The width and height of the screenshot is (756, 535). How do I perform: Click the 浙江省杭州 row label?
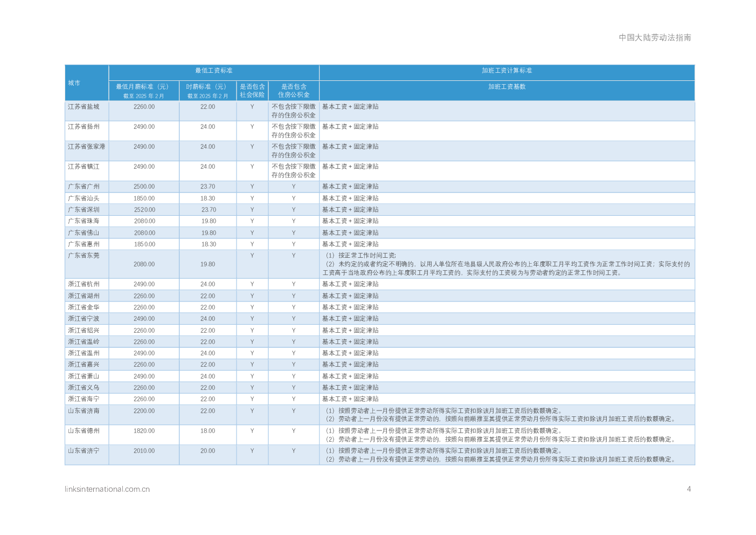pyautogui.click(x=84, y=284)
